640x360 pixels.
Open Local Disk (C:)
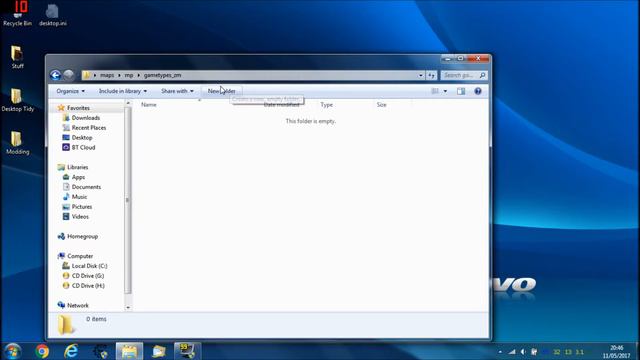point(89,266)
